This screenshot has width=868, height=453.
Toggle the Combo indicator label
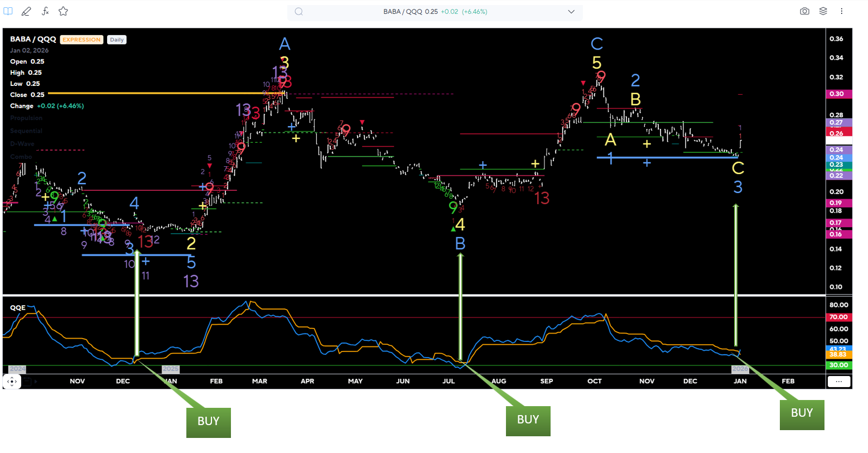click(21, 157)
